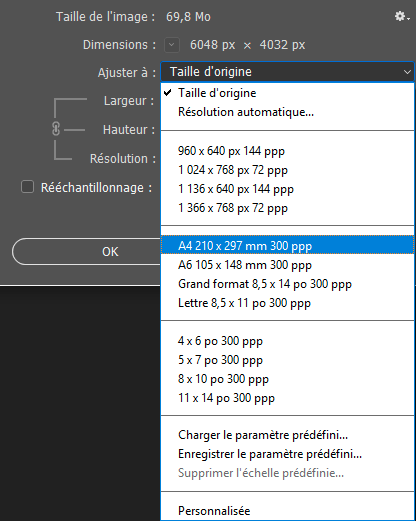416x521 pixels.
Task: Collapse the Ajuster à dropdown
Action: (x=288, y=72)
